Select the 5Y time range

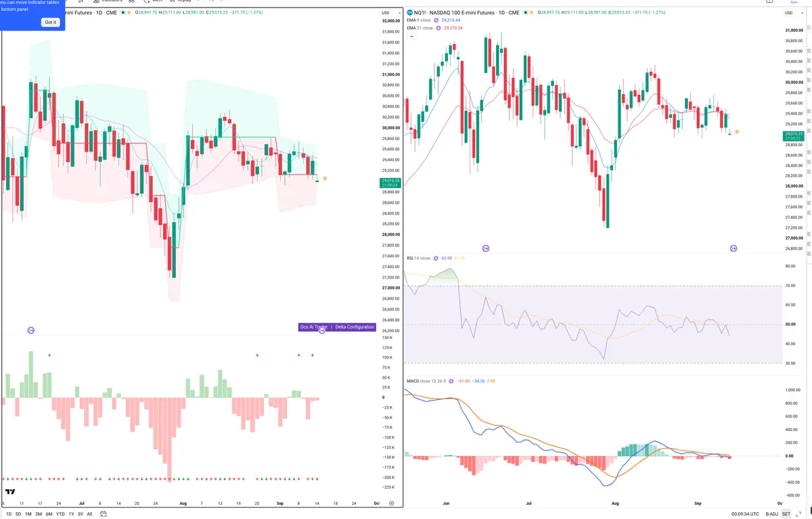click(x=81, y=514)
